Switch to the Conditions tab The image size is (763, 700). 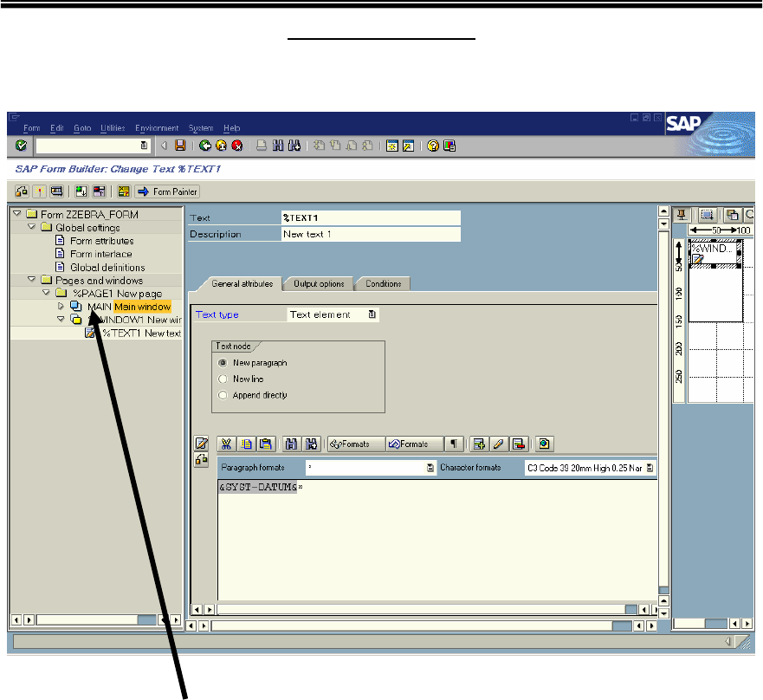coord(384,283)
